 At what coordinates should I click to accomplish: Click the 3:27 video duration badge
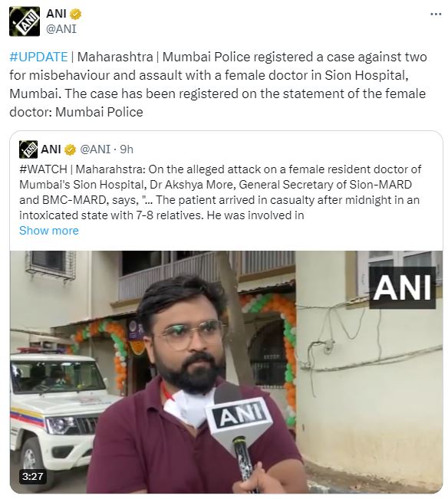tap(32, 477)
